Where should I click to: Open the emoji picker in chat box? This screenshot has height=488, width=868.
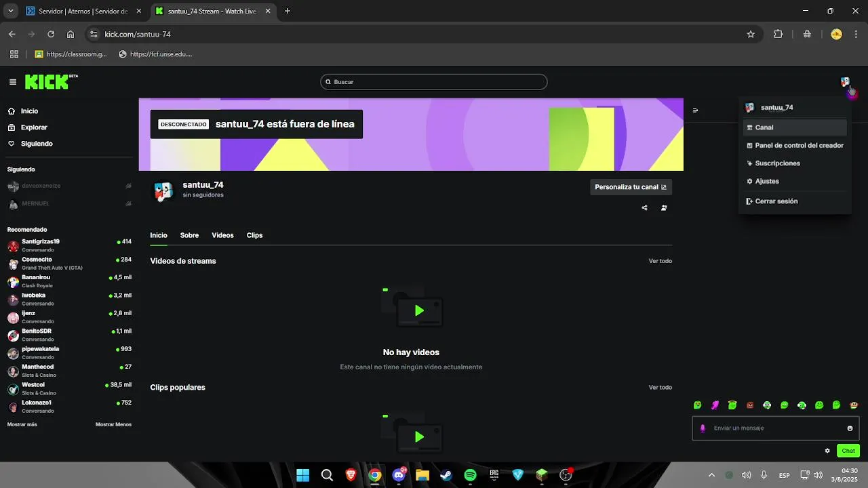[850, 428]
